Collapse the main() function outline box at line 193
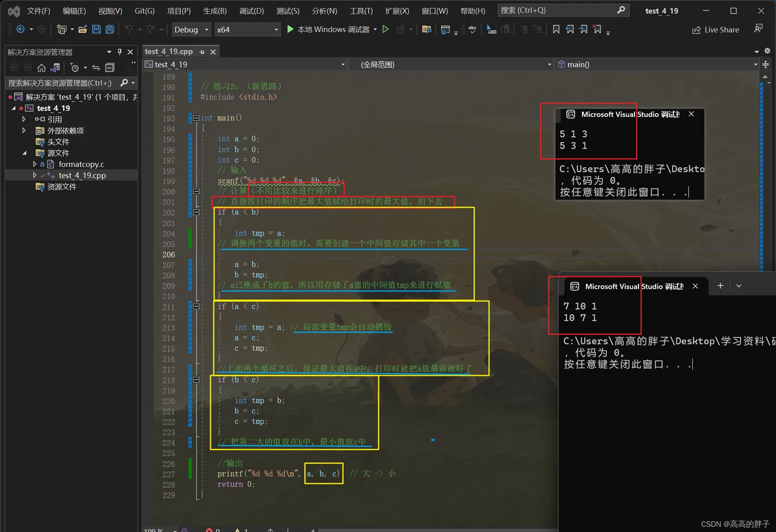The width and height of the screenshot is (776, 532). tap(196, 117)
